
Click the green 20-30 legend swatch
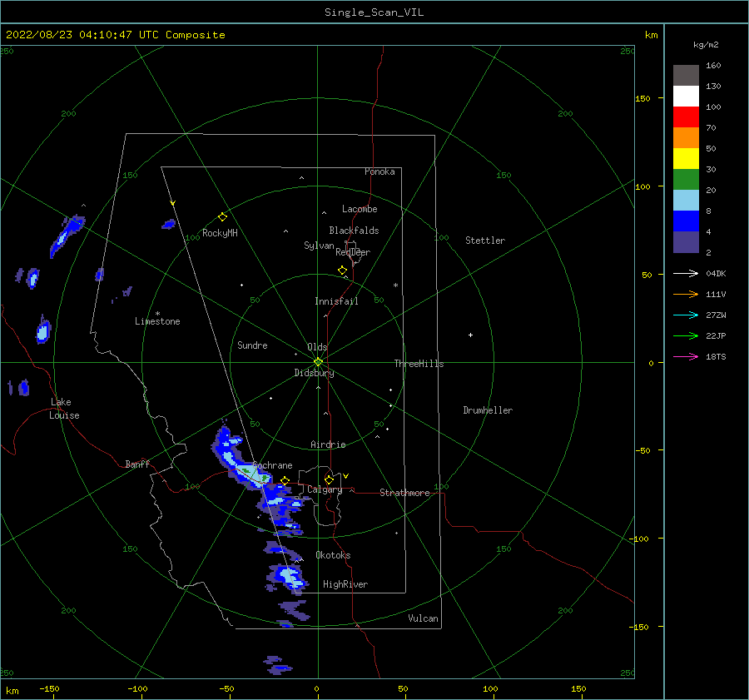pyautogui.click(x=686, y=179)
